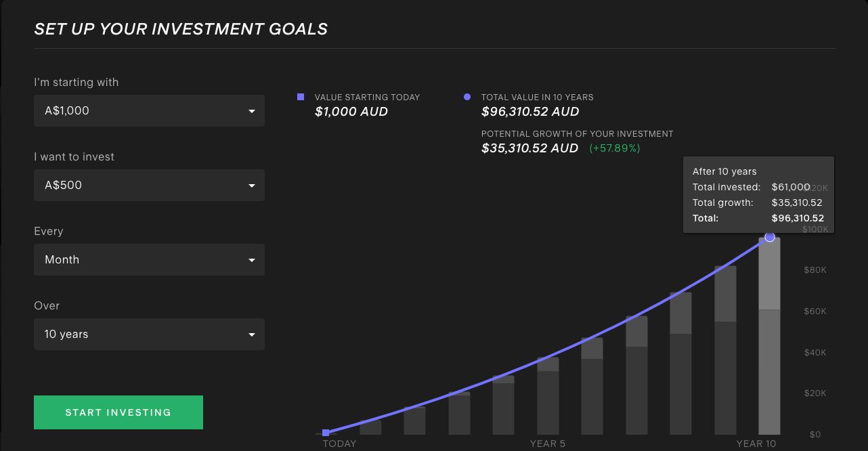Click the purple square Value Starting Today legend marker
Viewport: 868px width, 451px height.
[x=300, y=98]
